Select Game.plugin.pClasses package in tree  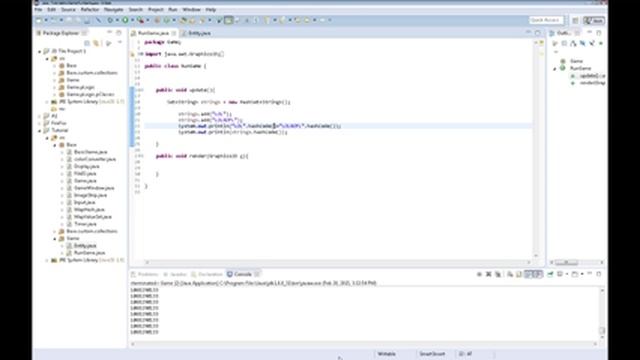[90, 94]
